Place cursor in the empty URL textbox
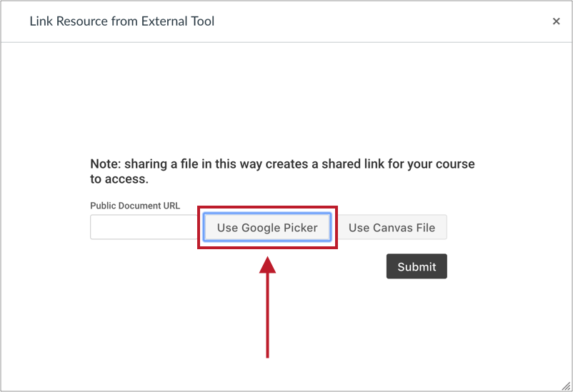The height and width of the screenshot is (392, 573). [144, 227]
